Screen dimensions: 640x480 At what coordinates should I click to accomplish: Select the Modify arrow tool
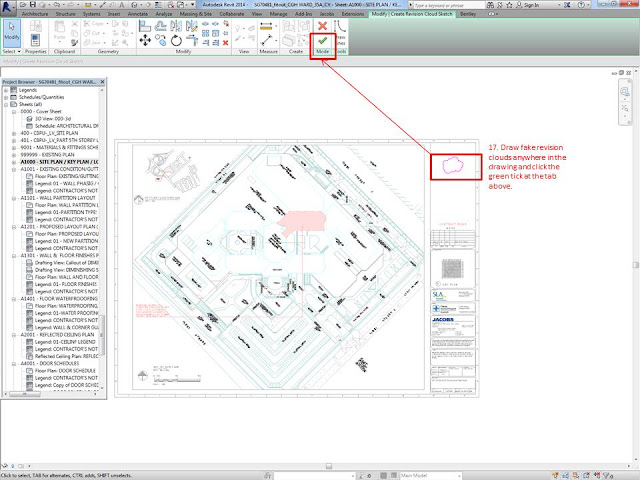point(12,33)
